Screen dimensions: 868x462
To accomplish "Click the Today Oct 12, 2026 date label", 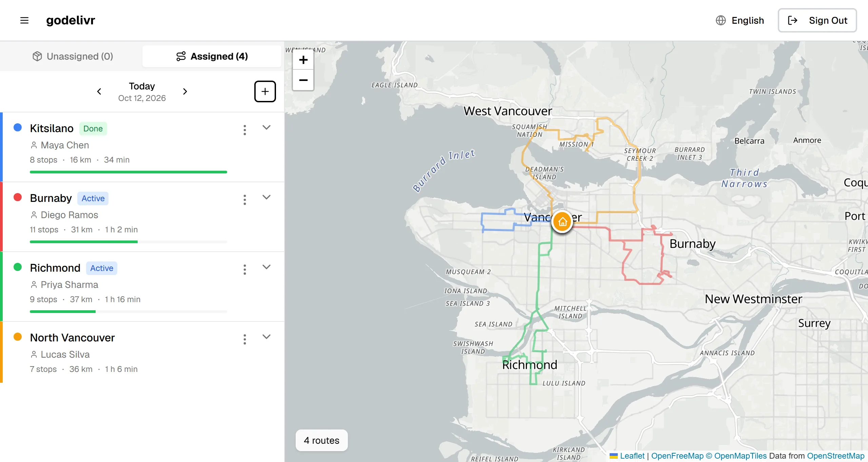I will tap(142, 92).
